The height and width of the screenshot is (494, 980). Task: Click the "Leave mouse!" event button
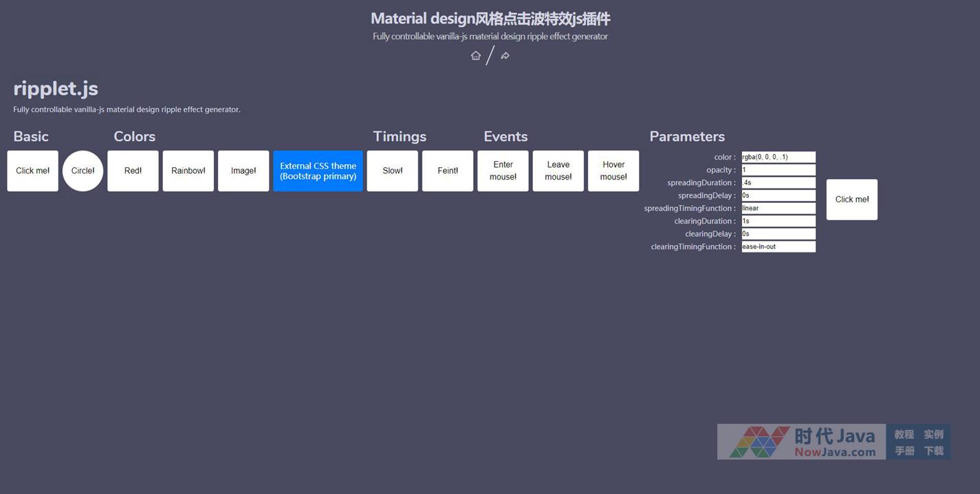[558, 171]
